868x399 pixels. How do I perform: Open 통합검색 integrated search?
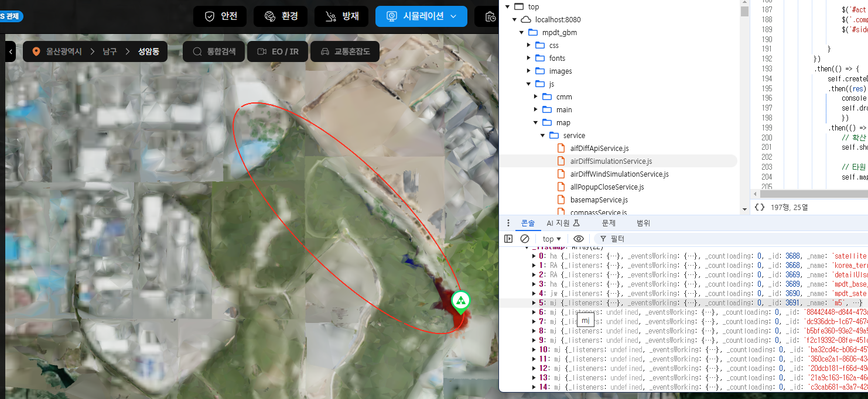pos(214,51)
